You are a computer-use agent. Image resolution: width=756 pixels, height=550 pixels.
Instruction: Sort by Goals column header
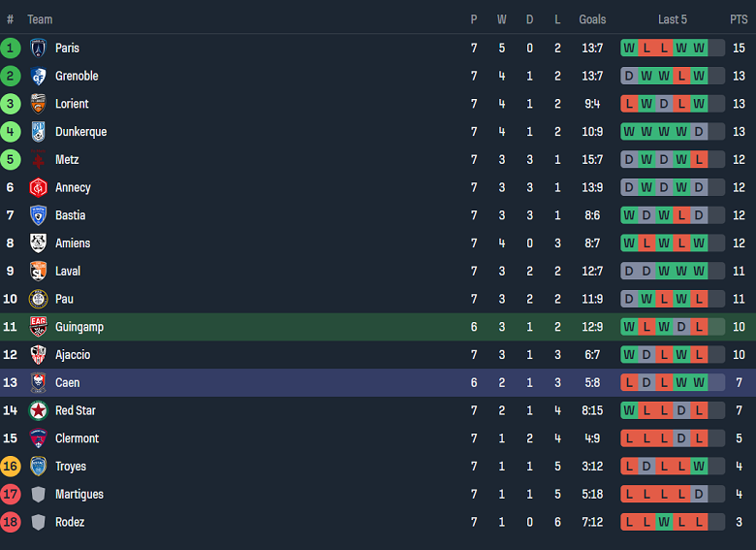click(592, 19)
